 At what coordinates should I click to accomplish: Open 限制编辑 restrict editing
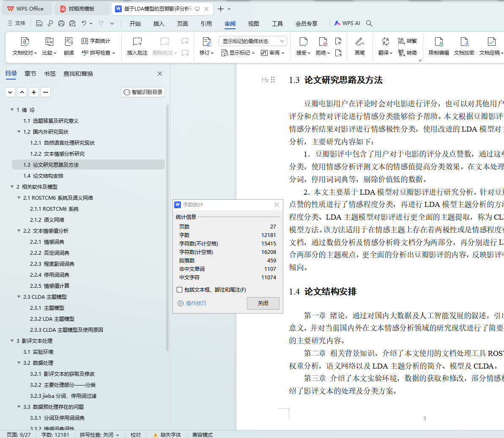coord(439,46)
